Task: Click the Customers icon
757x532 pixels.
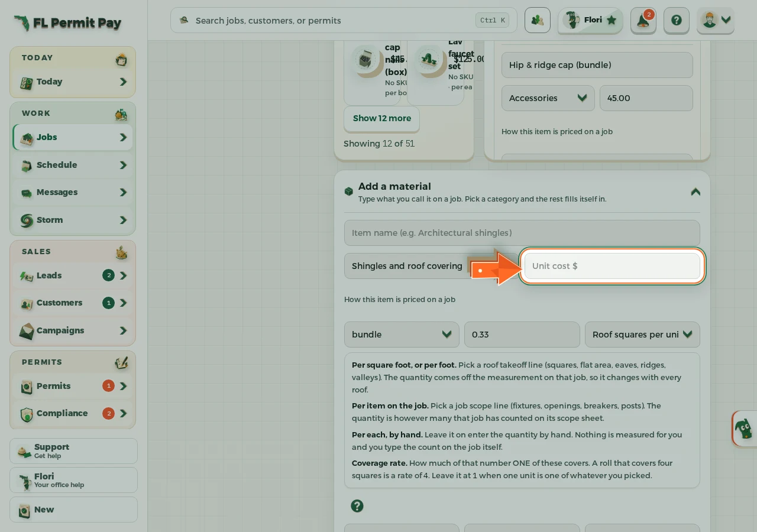Action: 26,304
